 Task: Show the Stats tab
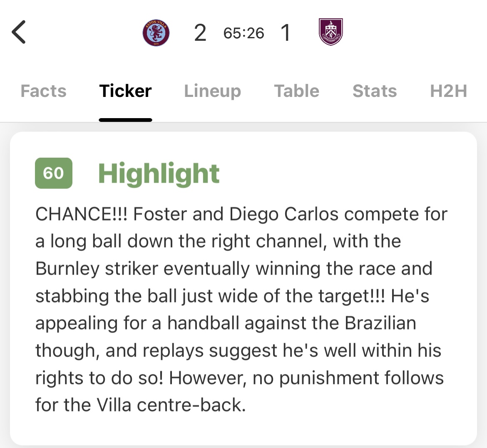pyautogui.click(x=375, y=91)
